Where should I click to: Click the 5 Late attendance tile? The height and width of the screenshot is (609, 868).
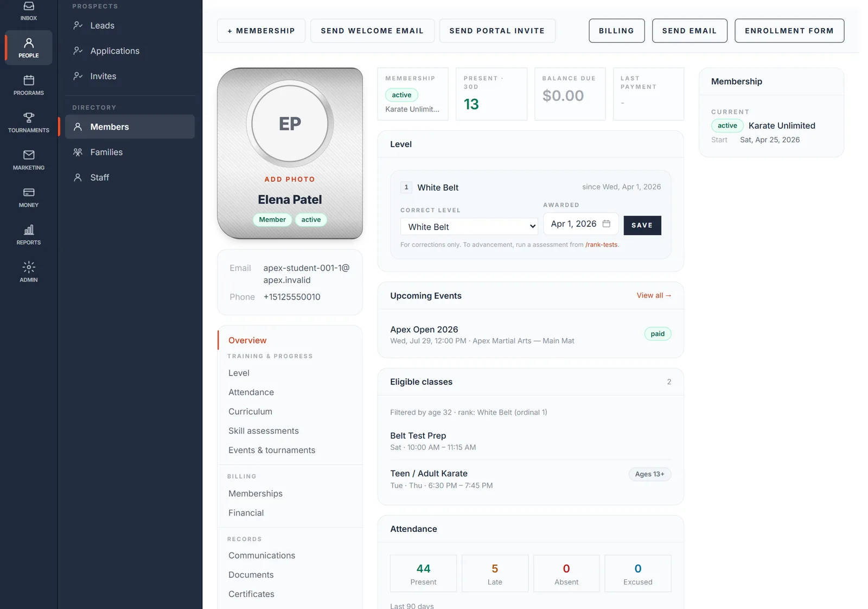pyautogui.click(x=495, y=573)
